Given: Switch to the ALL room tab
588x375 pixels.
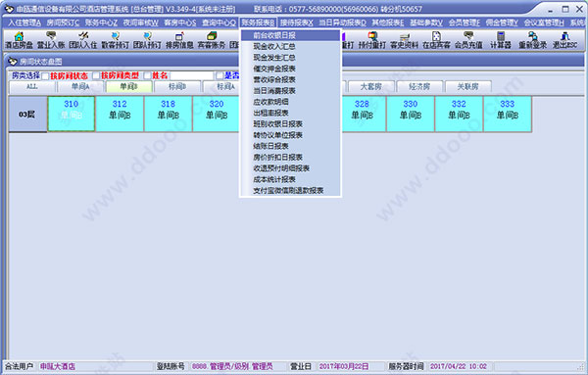Looking at the screenshot, I should (x=32, y=86).
